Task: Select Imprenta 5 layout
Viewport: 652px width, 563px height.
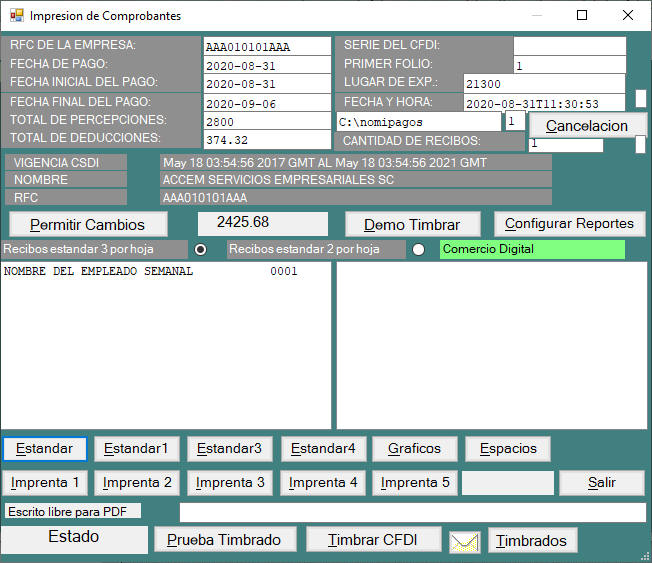Action: coord(416,483)
